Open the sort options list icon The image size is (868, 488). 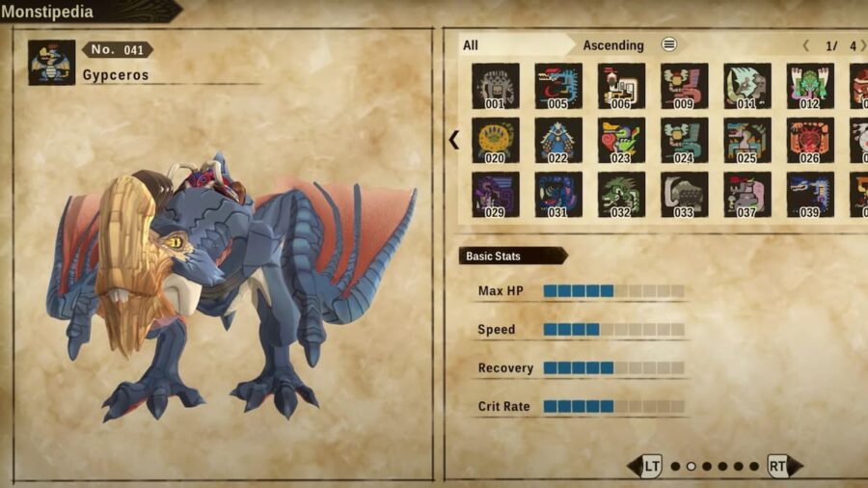(x=668, y=44)
